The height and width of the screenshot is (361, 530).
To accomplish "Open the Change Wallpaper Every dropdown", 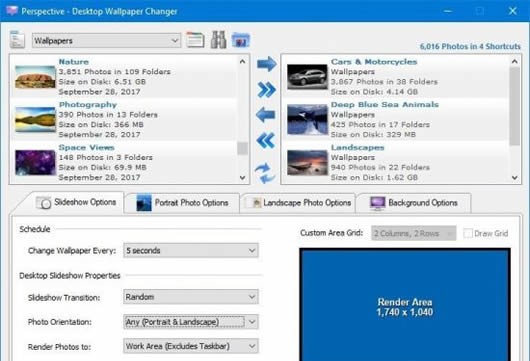I will (x=191, y=250).
